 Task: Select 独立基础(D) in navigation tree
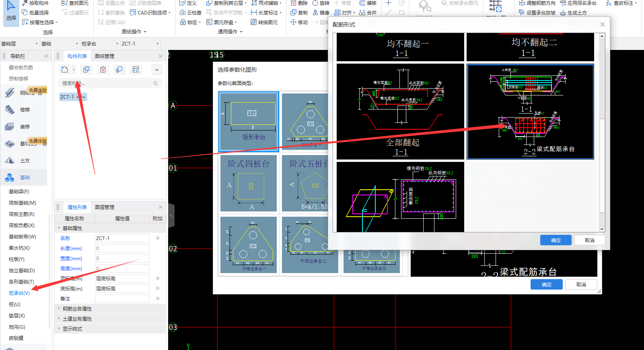click(x=22, y=270)
